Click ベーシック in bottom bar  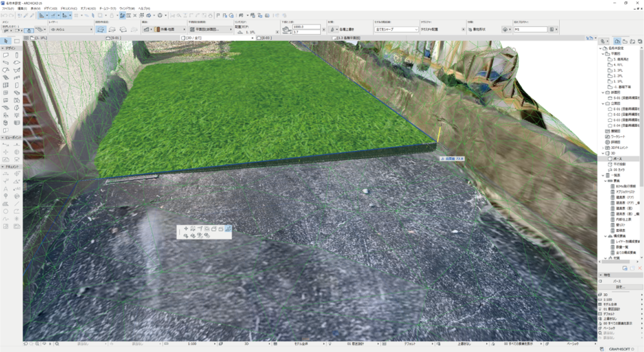572,344
